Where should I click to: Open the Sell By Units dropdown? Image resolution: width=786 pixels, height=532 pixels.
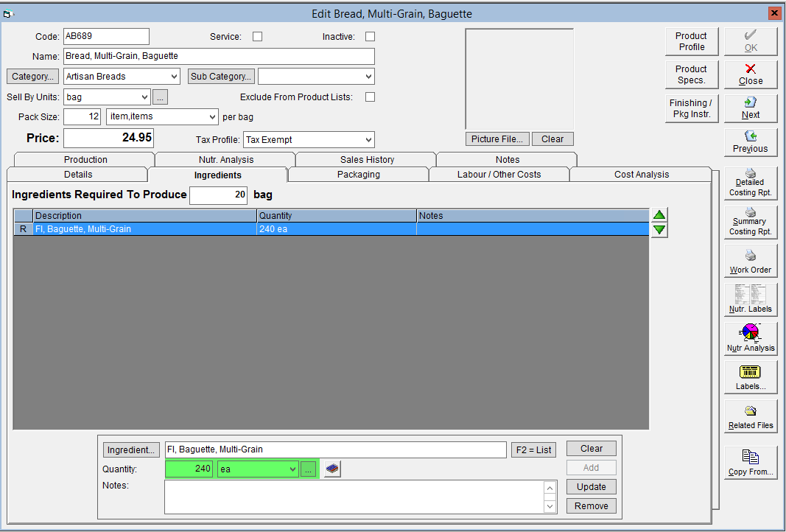144,97
